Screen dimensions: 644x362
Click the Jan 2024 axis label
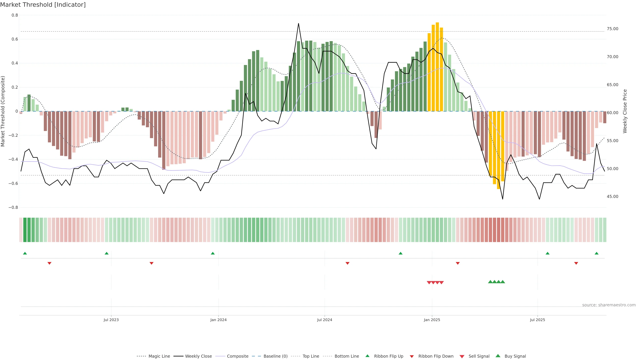point(218,320)
